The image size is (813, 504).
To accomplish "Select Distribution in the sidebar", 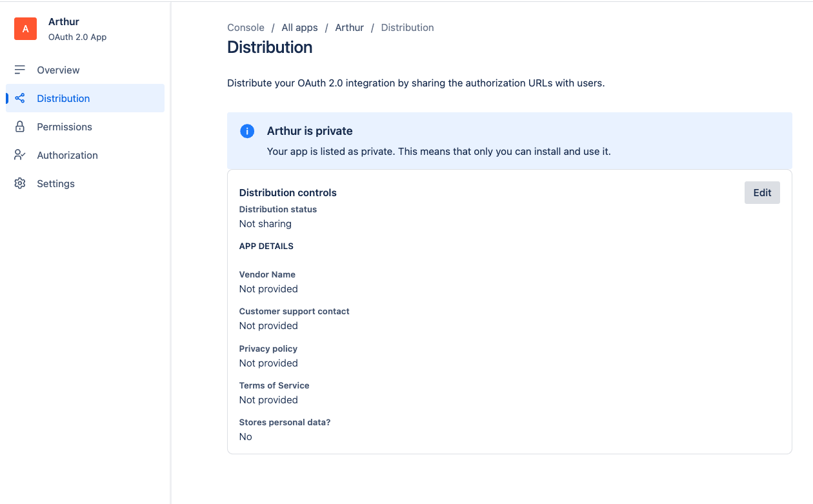I will point(63,98).
